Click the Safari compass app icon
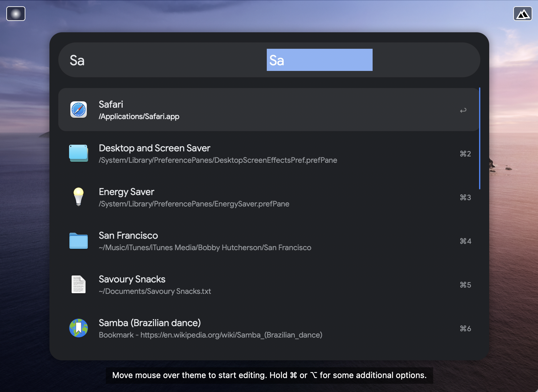538x392 pixels. 79,110
